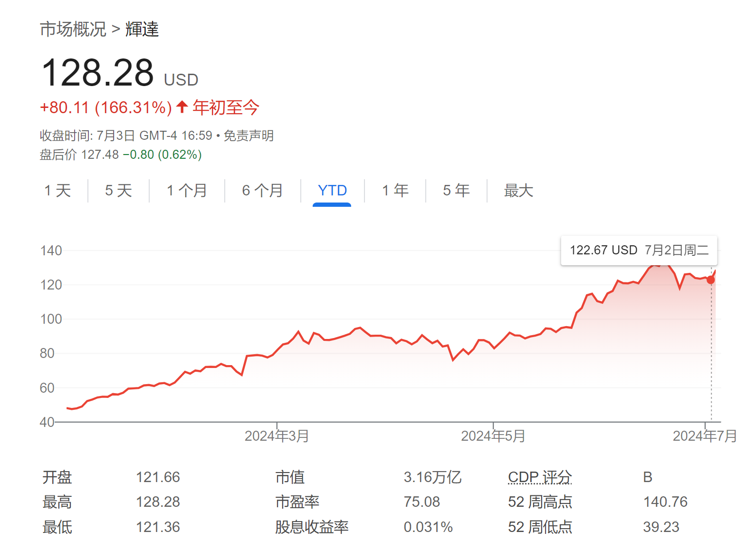Image resolution: width=756 pixels, height=551 pixels.
Task: Click the CDP 评分 label link
Action: (x=540, y=477)
